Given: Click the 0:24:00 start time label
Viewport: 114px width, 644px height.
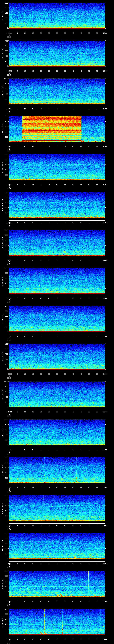Looking at the screenshot, I should (x=9, y=412).
